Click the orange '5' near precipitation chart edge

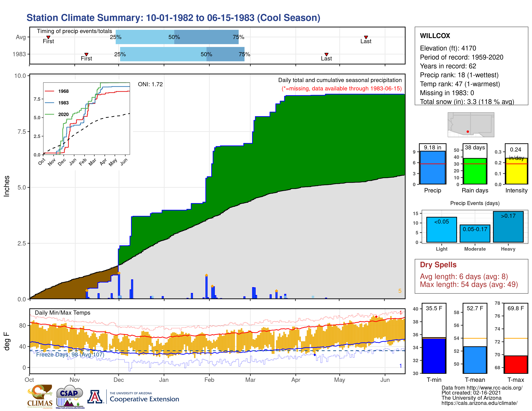click(x=400, y=291)
